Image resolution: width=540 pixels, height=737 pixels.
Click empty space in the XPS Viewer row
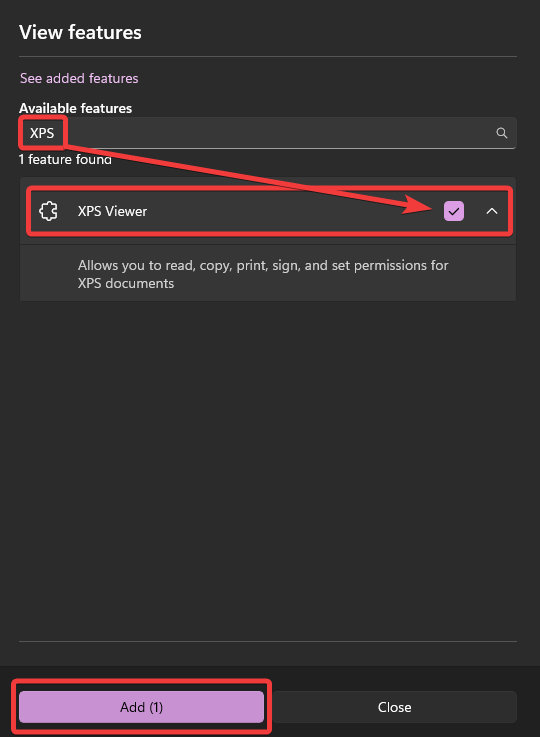(291, 211)
